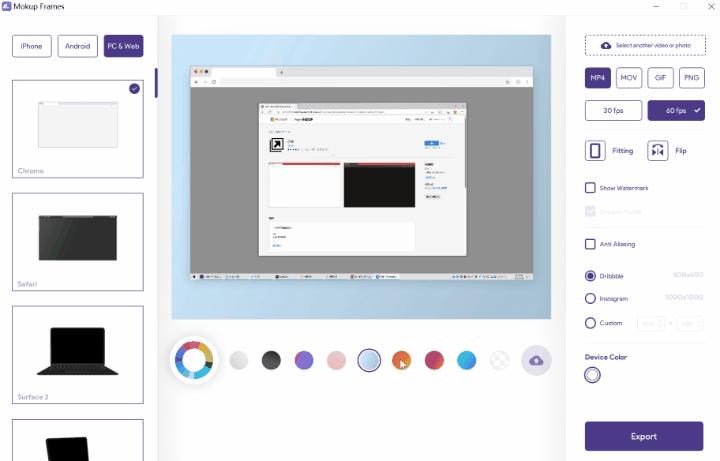Click the Fitting label
The image size is (720, 461).
(622, 151)
